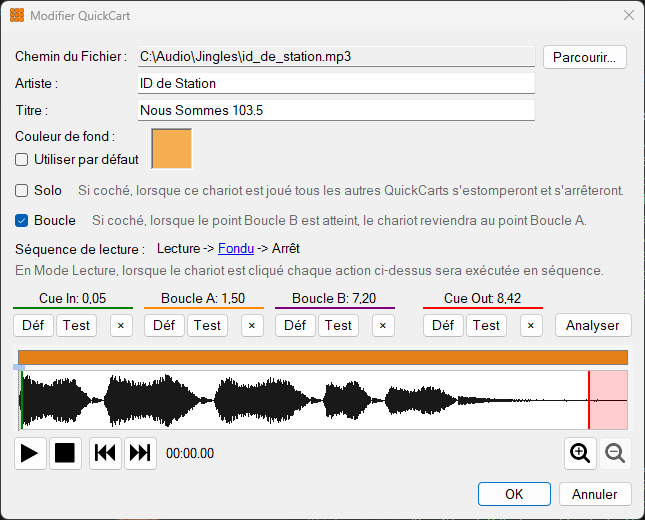Set Cue Out with Déf button
The width and height of the screenshot is (645, 520).
tap(443, 325)
